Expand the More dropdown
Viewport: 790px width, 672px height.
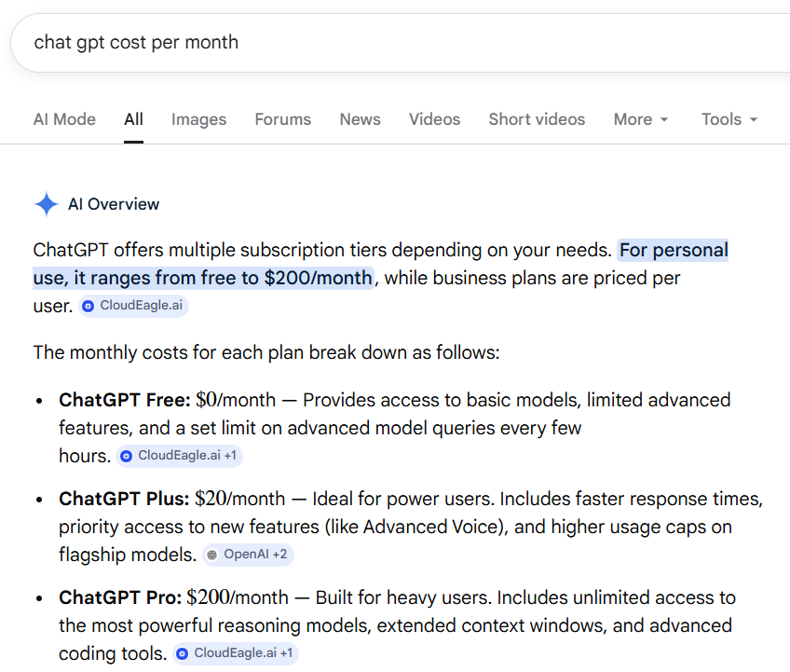pyautogui.click(x=640, y=119)
